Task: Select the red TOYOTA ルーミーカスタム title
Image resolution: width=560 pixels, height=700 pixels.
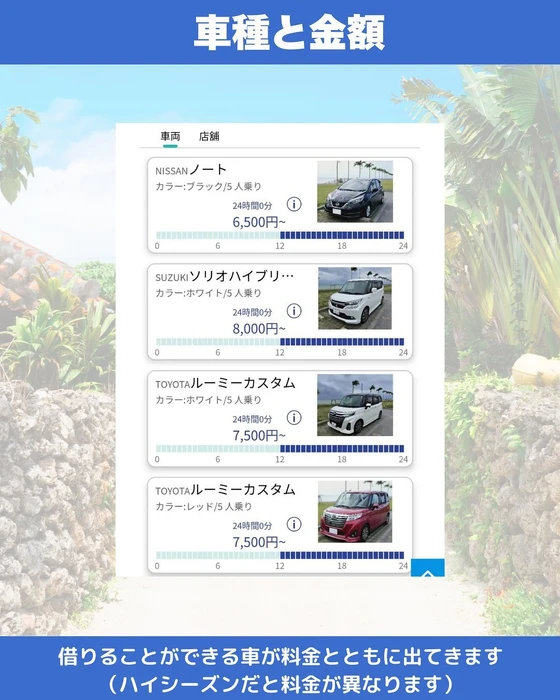Action: click(225, 490)
